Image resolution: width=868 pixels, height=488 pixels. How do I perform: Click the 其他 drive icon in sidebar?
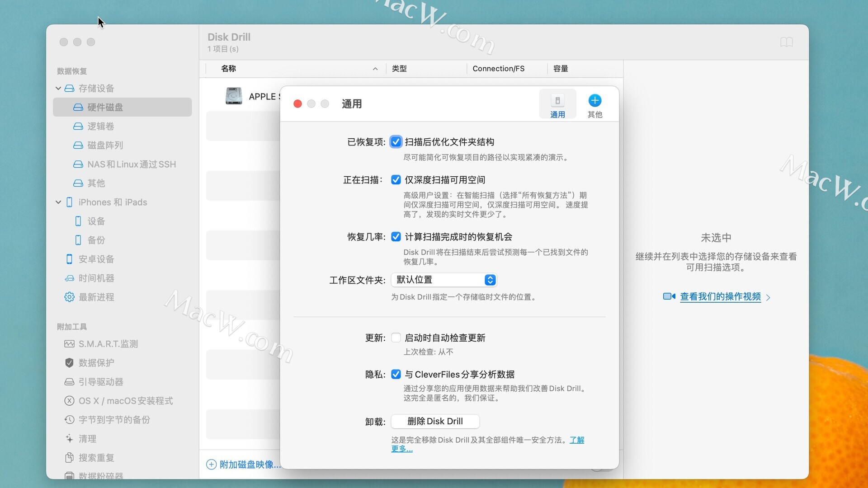78,183
